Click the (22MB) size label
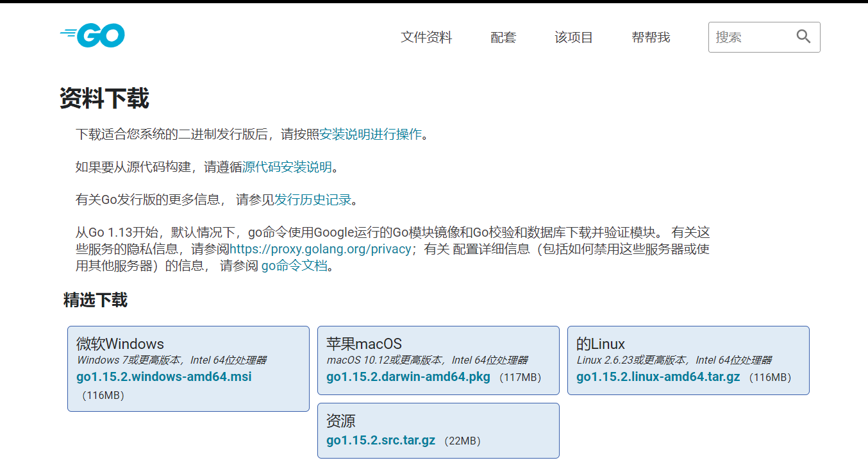This screenshot has width=868, height=465. click(x=462, y=441)
